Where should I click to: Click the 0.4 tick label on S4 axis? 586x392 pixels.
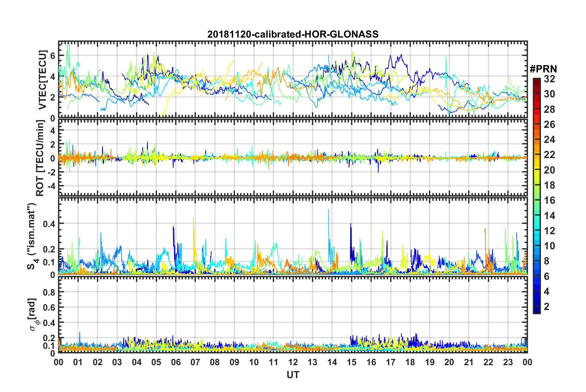[49, 224]
